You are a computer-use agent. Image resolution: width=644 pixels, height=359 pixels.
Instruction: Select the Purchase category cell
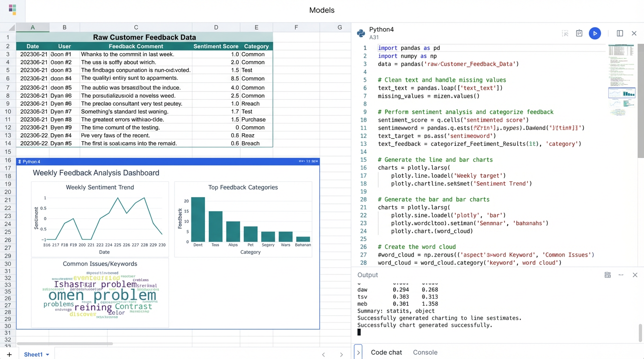click(x=256, y=120)
